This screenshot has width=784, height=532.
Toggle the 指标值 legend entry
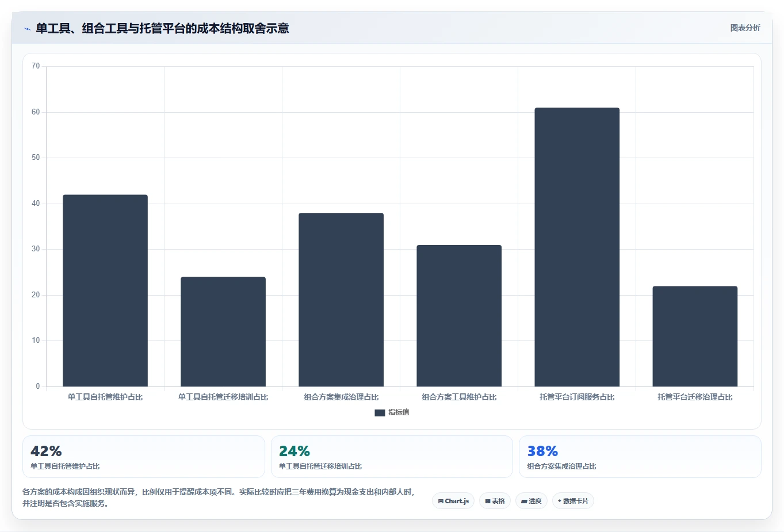pyautogui.click(x=392, y=412)
